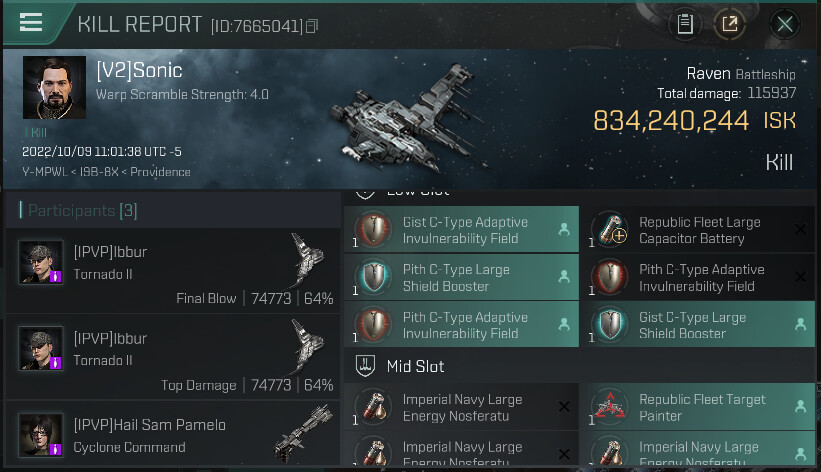The height and width of the screenshot is (472, 821).
Task: Open the Hail Sam Pamelo participant entry
Action: coord(173,434)
